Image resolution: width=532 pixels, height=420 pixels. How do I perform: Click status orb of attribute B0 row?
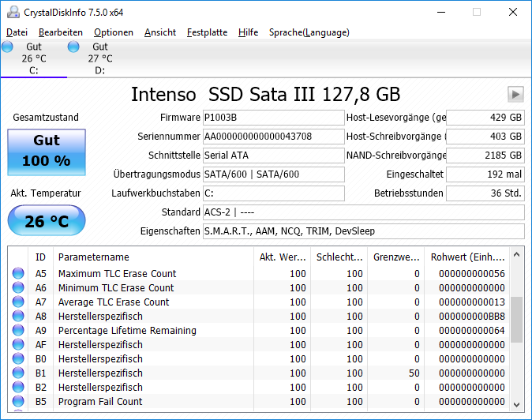coord(18,359)
